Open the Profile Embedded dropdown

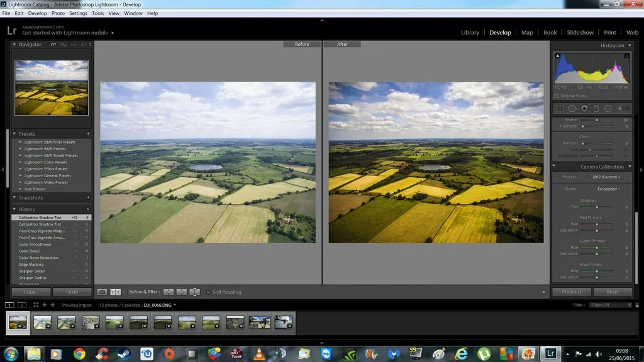609,189
